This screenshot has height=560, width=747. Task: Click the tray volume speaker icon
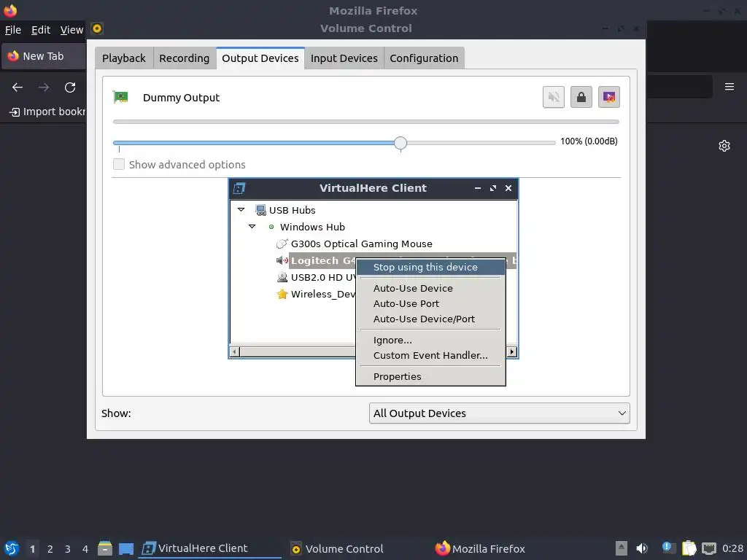(x=642, y=548)
